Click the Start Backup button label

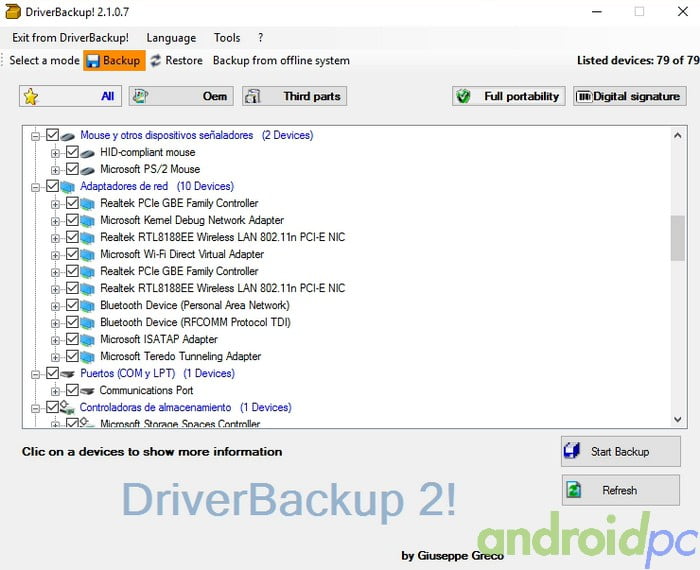tap(620, 451)
